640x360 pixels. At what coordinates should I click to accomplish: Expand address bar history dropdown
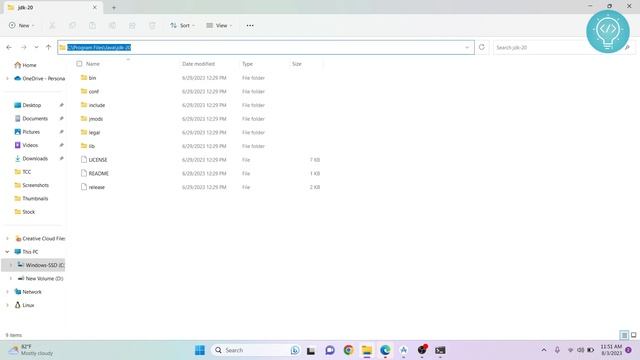click(x=467, y=47)
